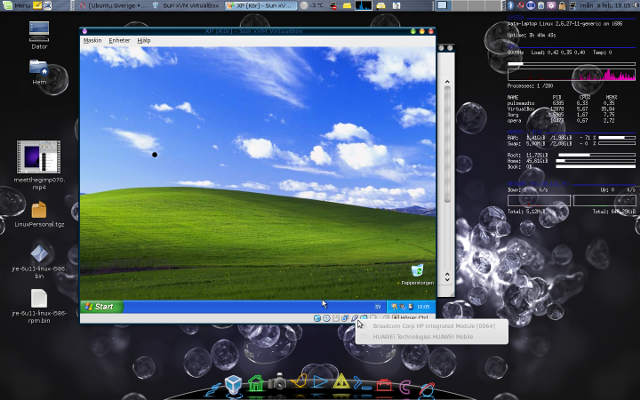Image resolution: width=640 pixels, height=400 pixels.
Task: Open the Menu button in top panel
Action: tap(16, 5)
